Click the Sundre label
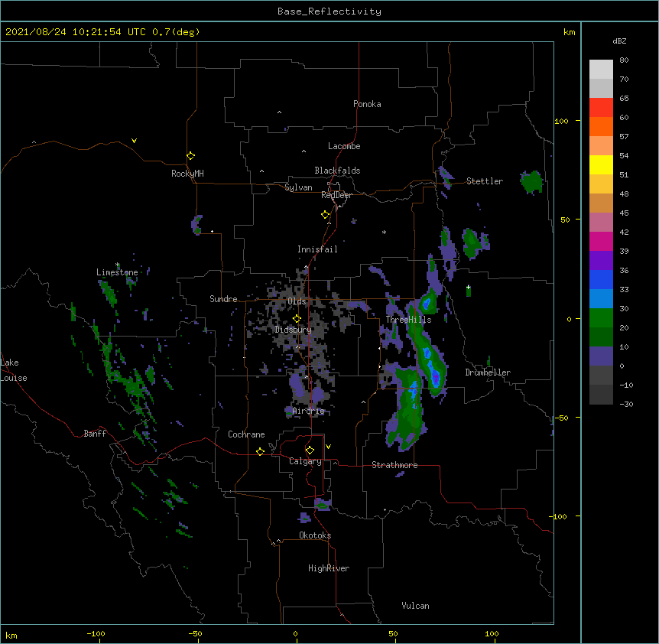 [x=223, y=299]
